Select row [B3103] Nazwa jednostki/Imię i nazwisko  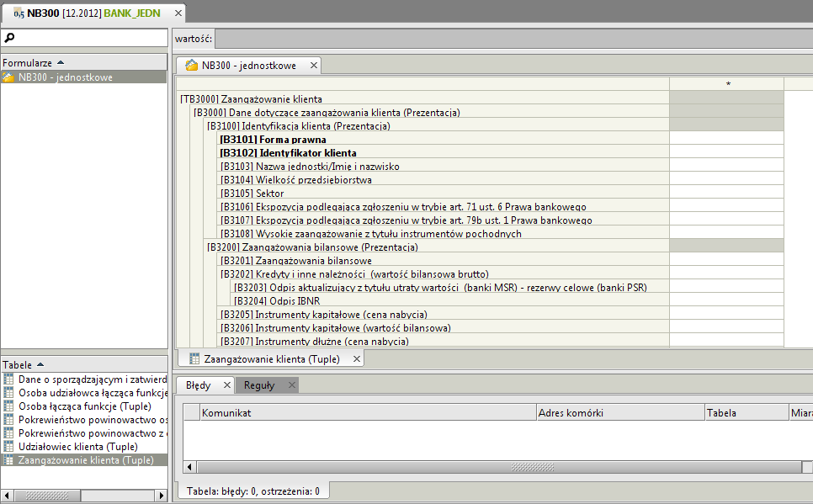[444, 167]
